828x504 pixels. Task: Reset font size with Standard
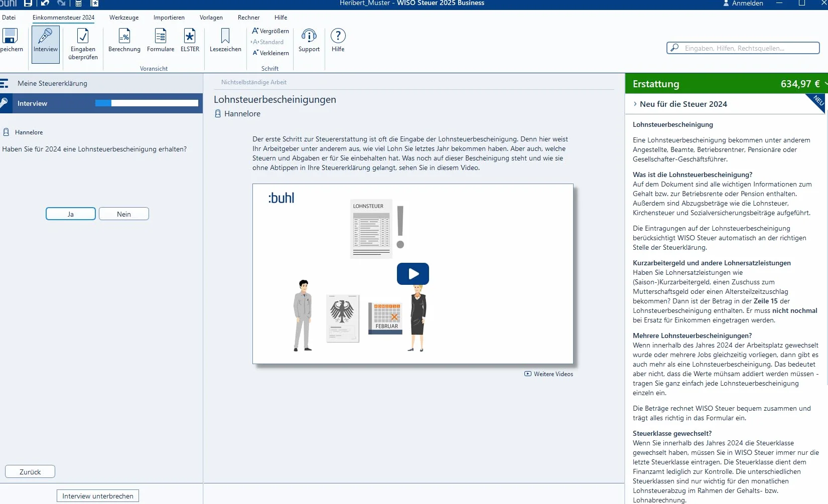tap(268, 42)
